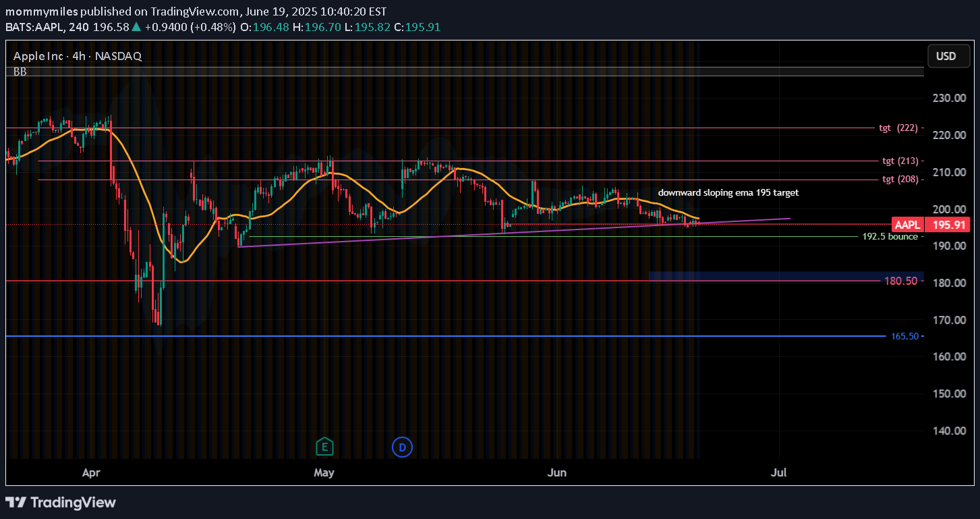
Task: Click the '192.5 bounce' line label
Action: point(890,237)
